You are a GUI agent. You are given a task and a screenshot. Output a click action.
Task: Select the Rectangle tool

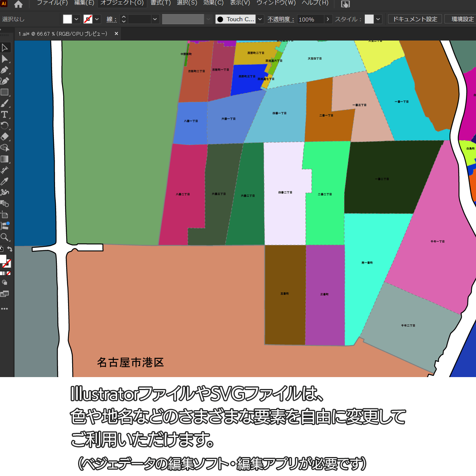tap(5, 92)
